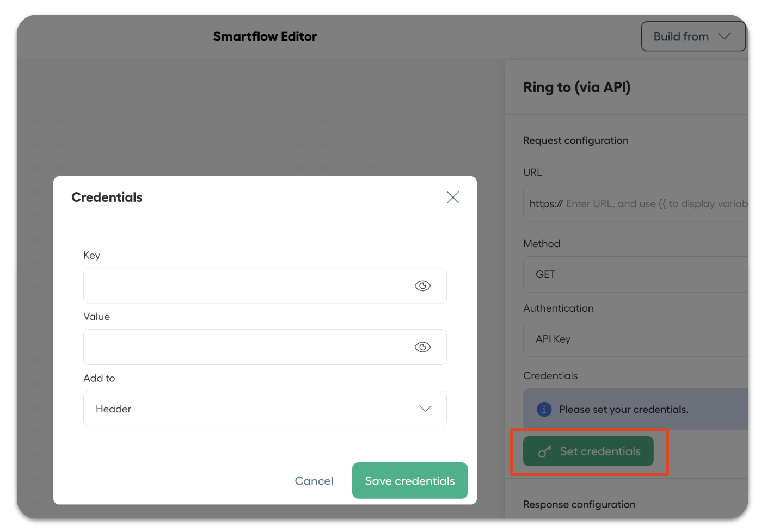Save credentials
This screenshot has height=532, width=761.
tap(410, 480)
